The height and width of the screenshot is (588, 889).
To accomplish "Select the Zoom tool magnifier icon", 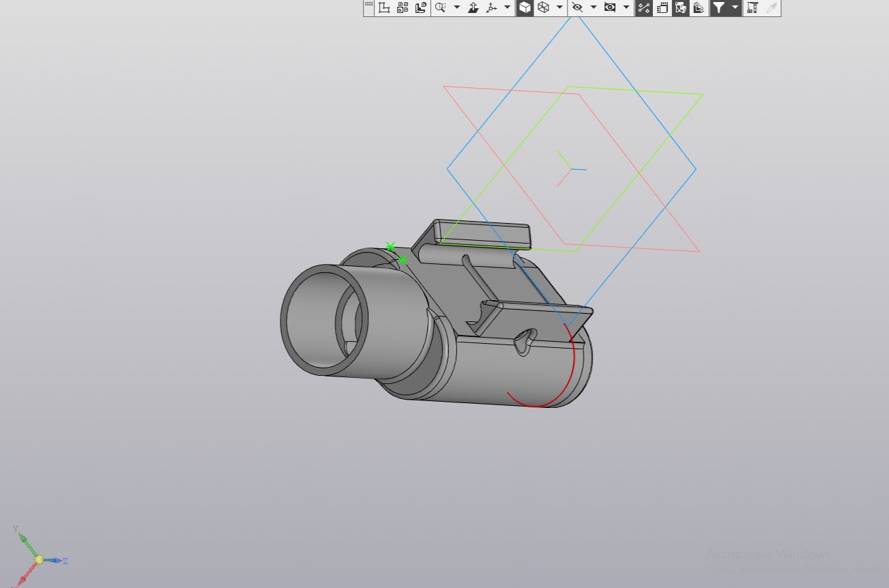I will point(441,8).
